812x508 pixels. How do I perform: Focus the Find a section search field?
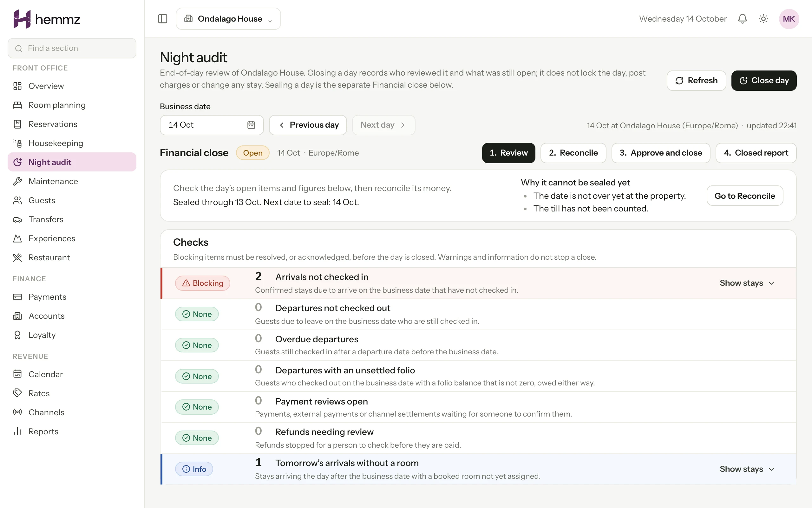72,48
